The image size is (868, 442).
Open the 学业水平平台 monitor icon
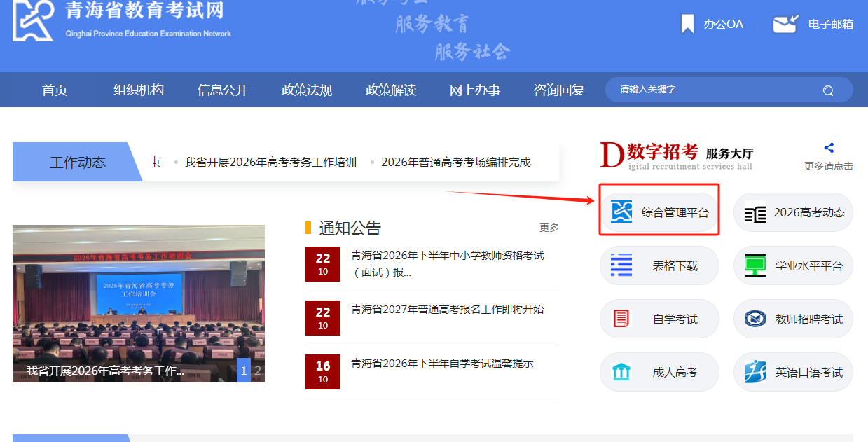point(755,265)
